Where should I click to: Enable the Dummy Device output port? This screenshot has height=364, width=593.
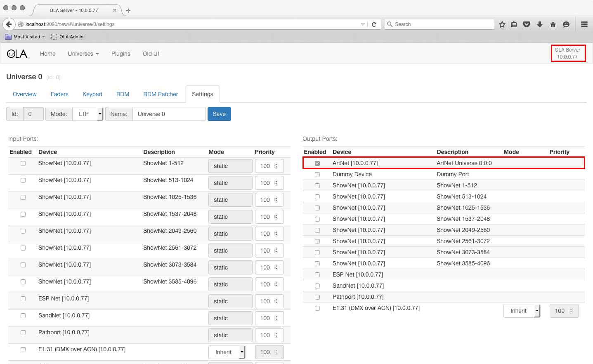(x=317, y=175)
